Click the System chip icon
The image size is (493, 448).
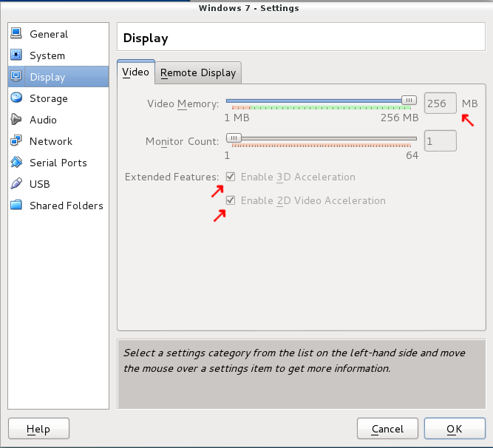[x=16, y=55]
